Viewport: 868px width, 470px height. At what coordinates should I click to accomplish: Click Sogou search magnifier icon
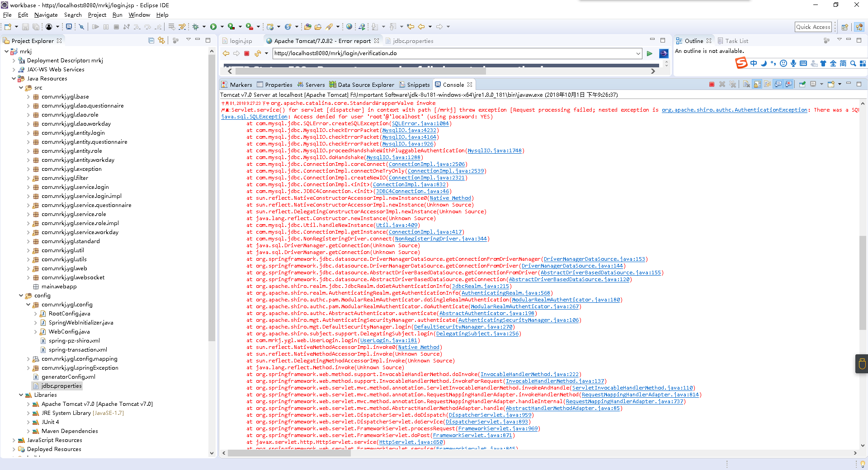pos(853,63)
